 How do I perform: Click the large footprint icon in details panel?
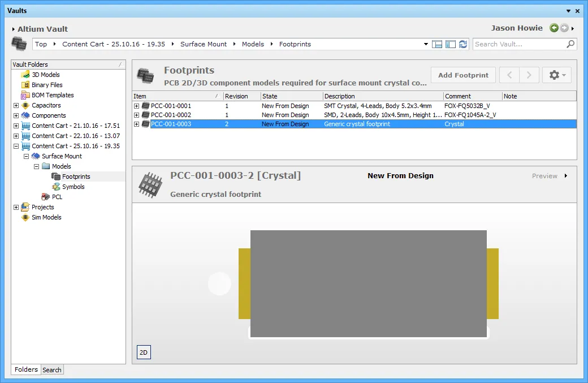tap(151, 184)
